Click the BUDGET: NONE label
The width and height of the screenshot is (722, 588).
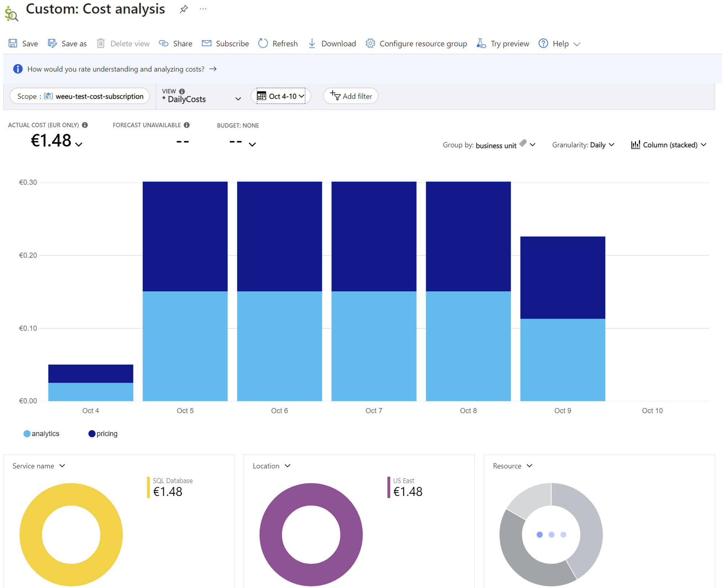pyautogui.click(x=238, y=125)
